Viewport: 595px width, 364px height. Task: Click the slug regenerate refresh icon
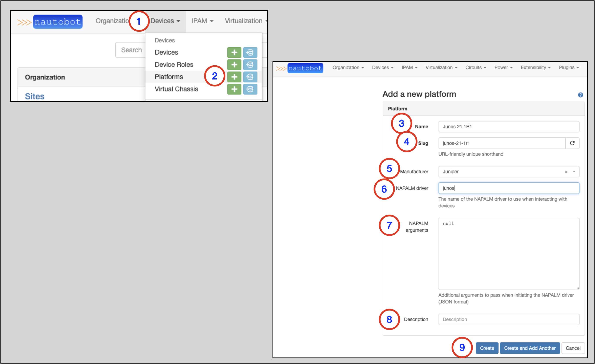click(x=572, y=143)
